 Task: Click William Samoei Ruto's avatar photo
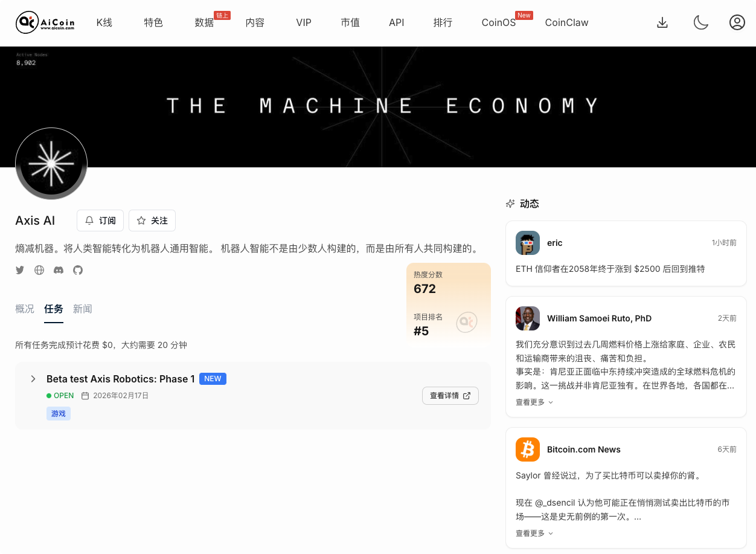(x=528, y=318)
